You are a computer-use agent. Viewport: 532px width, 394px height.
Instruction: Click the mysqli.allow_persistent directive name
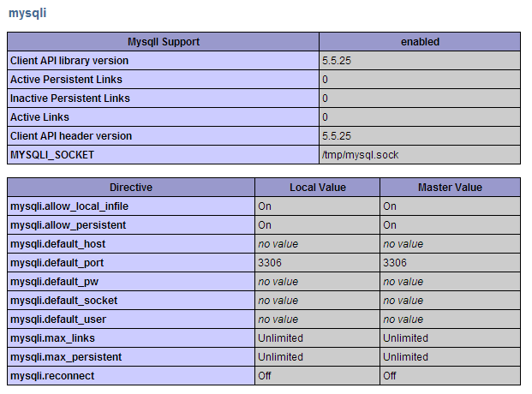coord(68,225)
